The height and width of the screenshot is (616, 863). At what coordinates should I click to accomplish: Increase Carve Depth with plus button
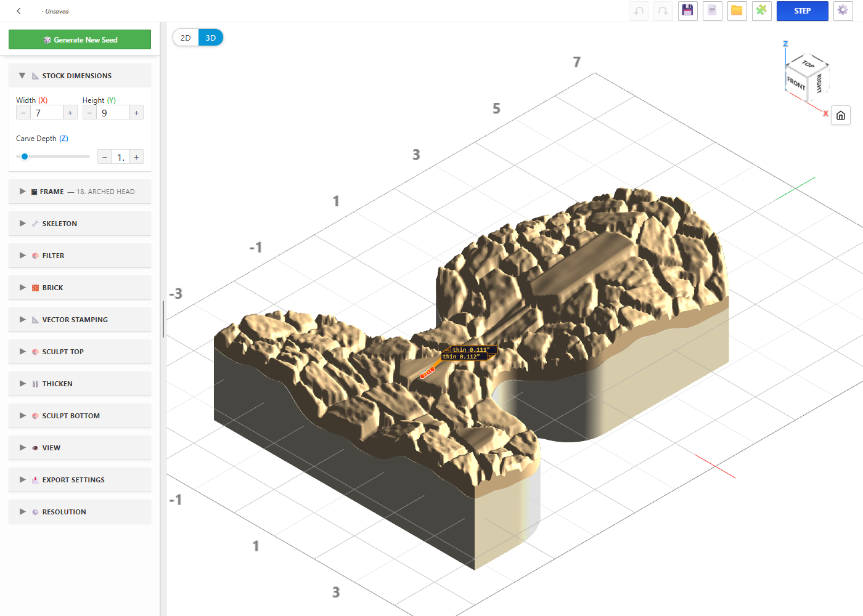point(136,157)
